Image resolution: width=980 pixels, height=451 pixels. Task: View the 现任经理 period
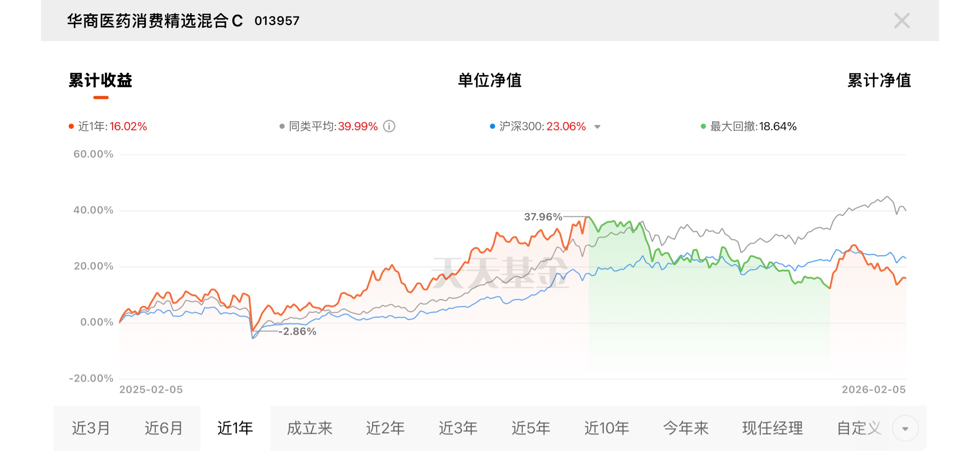pyautogui.click(x=772, y=428)
